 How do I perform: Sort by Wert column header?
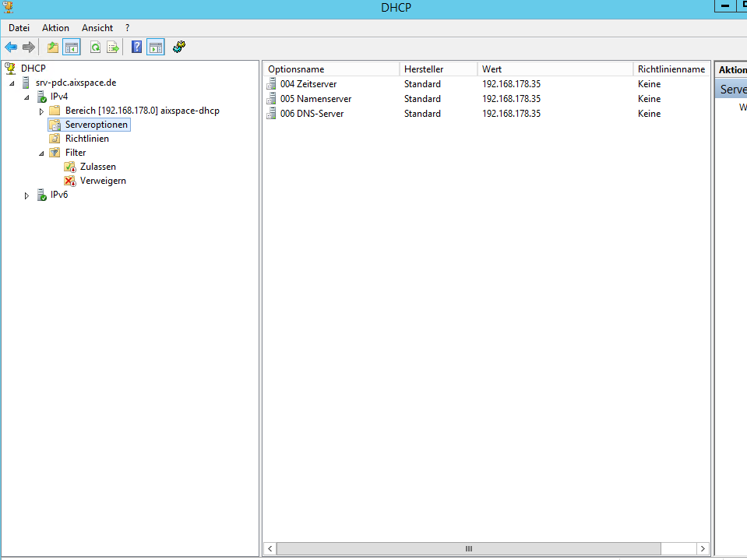click(555, 69)
